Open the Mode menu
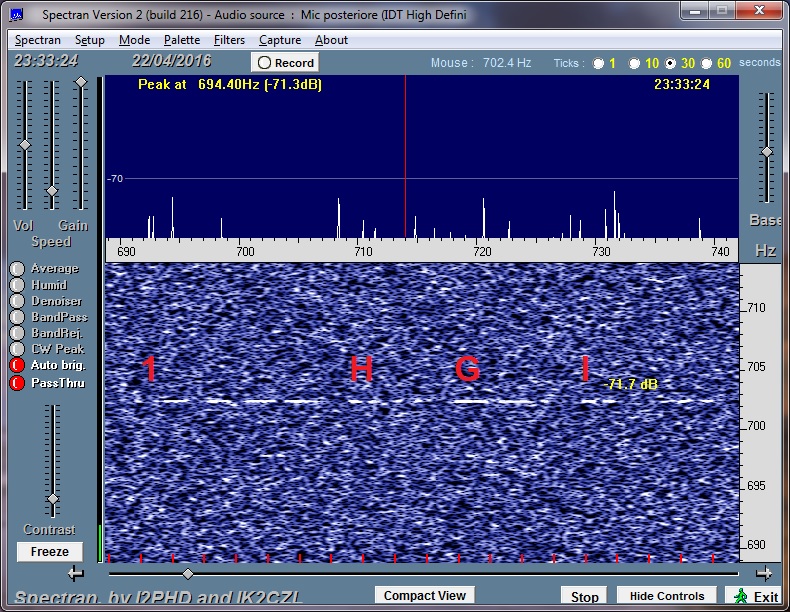This screenshot has width=790, height=612. coord(135,40)
